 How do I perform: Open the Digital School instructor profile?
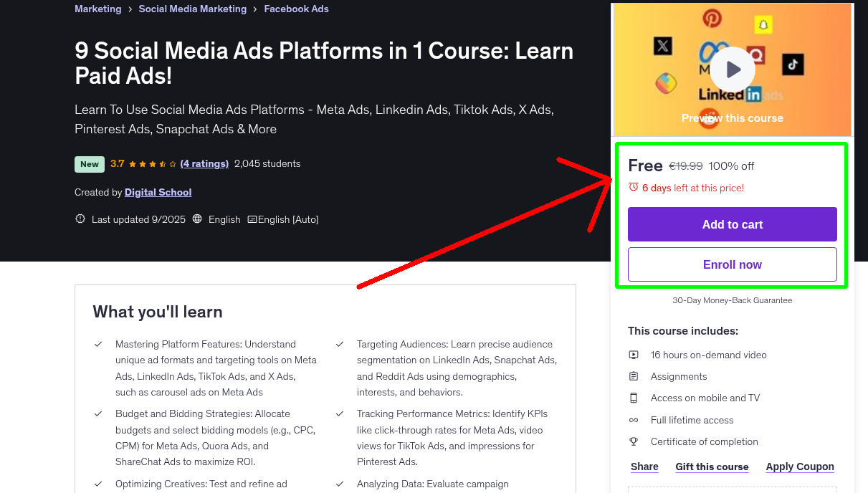coord(158,192)
